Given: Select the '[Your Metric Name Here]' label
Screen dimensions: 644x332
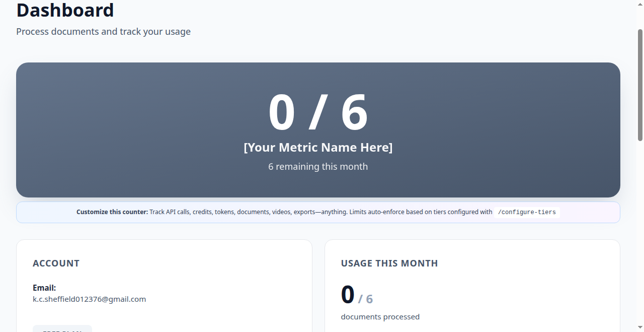Looking at the screenshot, I should point(318,148).
